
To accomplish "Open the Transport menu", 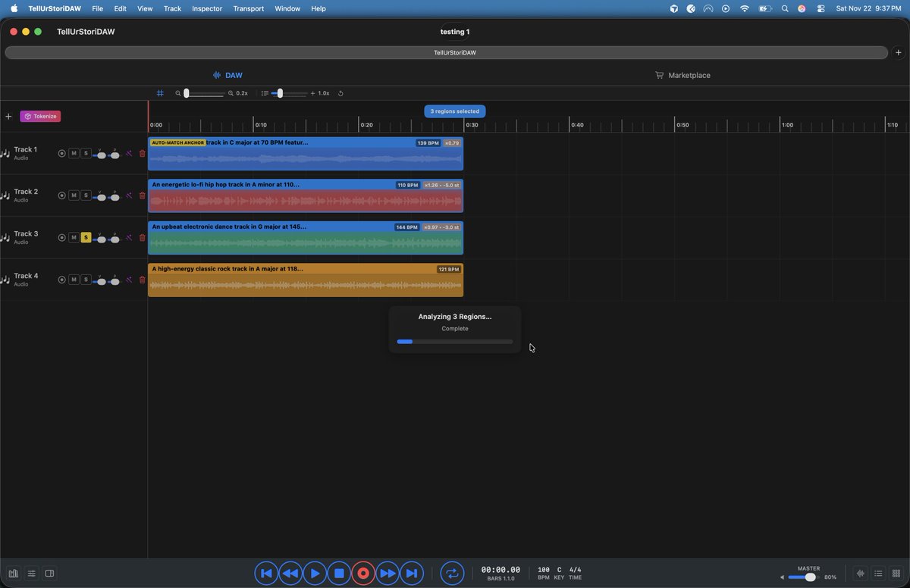I will pos(248,8).
